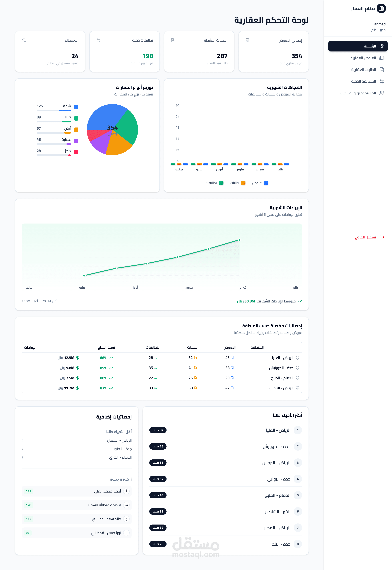Viewport: 392px width, 570px height.
Task: Click the people icon in الوسطاء card
Action: 24,40
